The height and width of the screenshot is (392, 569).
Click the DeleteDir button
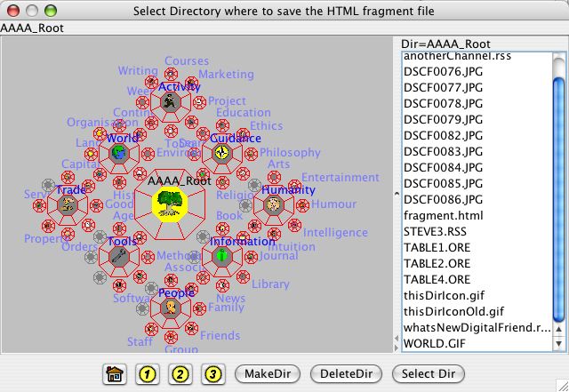(345, 374)
